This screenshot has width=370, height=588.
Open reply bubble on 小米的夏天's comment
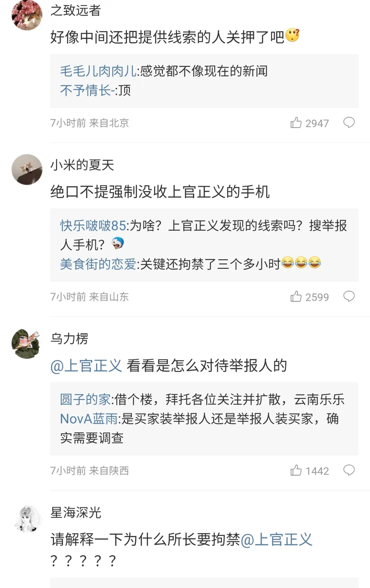click(349, 296)
